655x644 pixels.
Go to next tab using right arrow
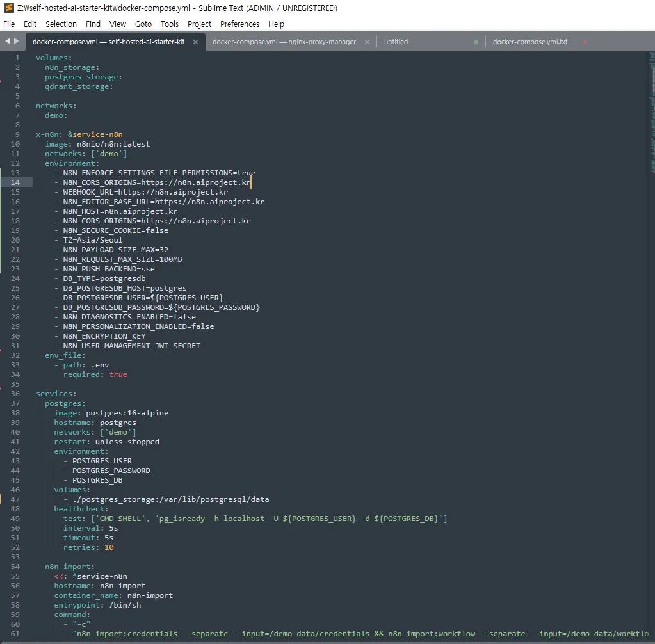coord(17,41)
